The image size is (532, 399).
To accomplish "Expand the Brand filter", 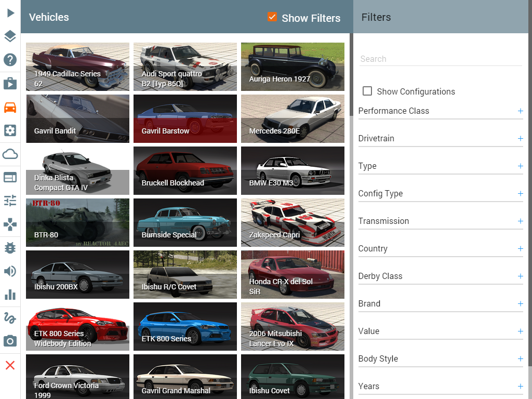I will [441, 303].
